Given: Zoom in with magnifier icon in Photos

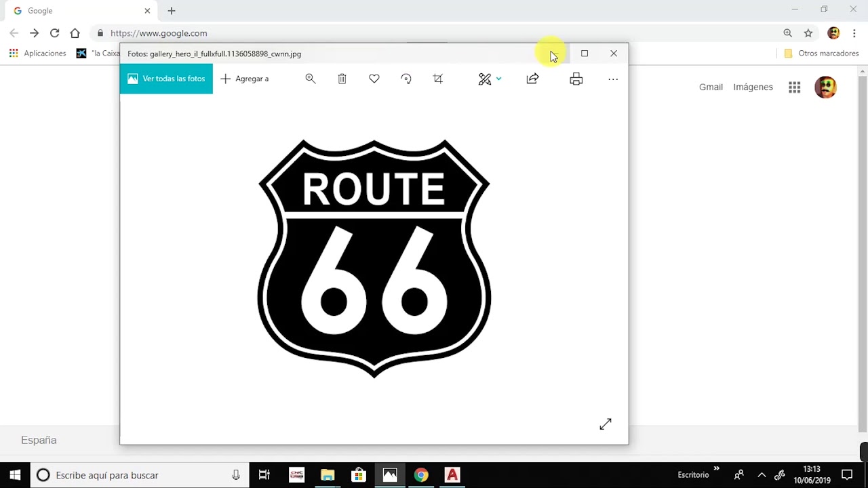Looking at the screenshot, I should click(x=311, y=79).
